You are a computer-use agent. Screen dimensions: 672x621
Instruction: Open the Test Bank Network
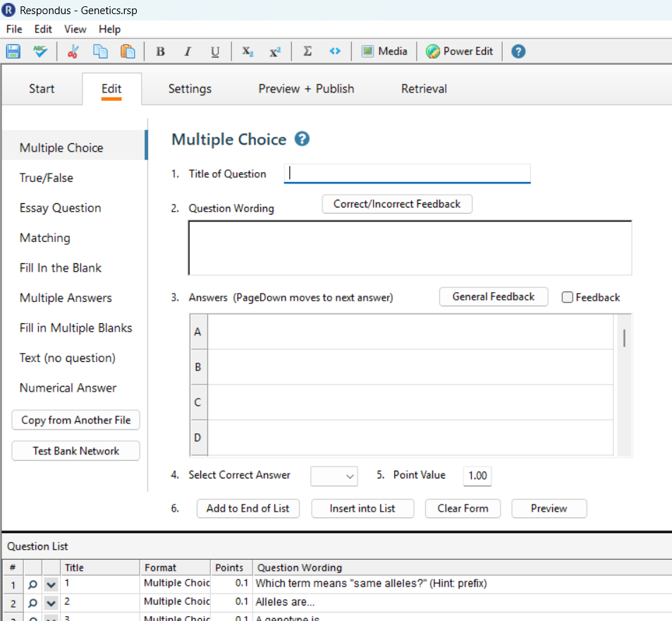click(75, 450)
